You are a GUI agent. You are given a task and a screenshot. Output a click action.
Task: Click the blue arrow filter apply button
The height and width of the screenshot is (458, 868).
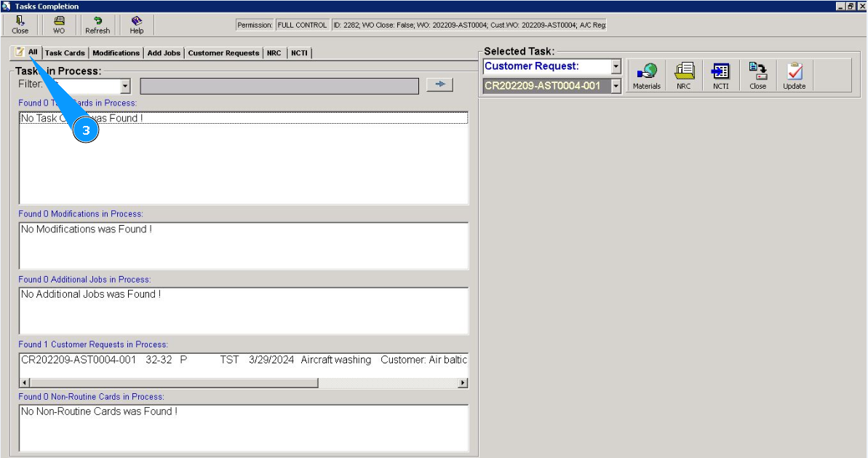click(440, 84)
